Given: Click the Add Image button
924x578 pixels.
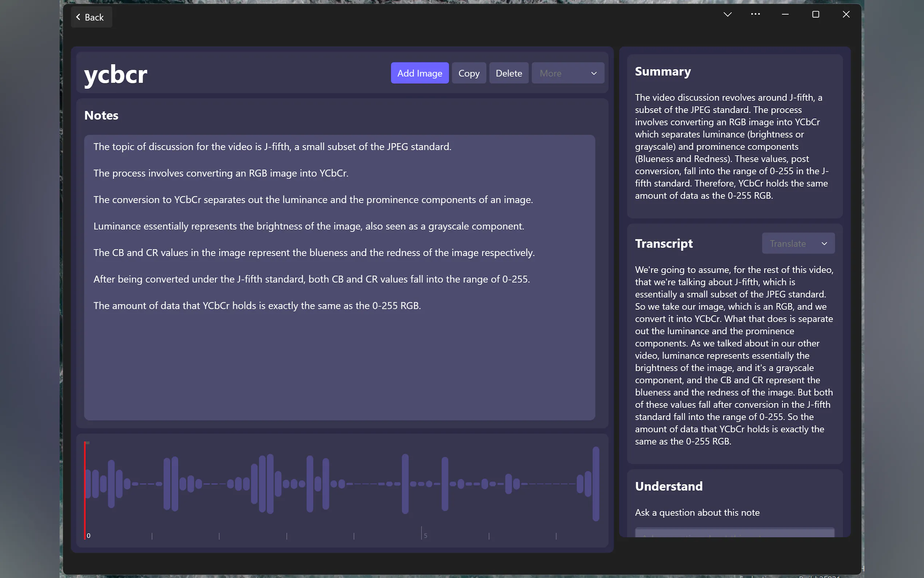Looking at the screenshot, I should click(x=419, y=73).
